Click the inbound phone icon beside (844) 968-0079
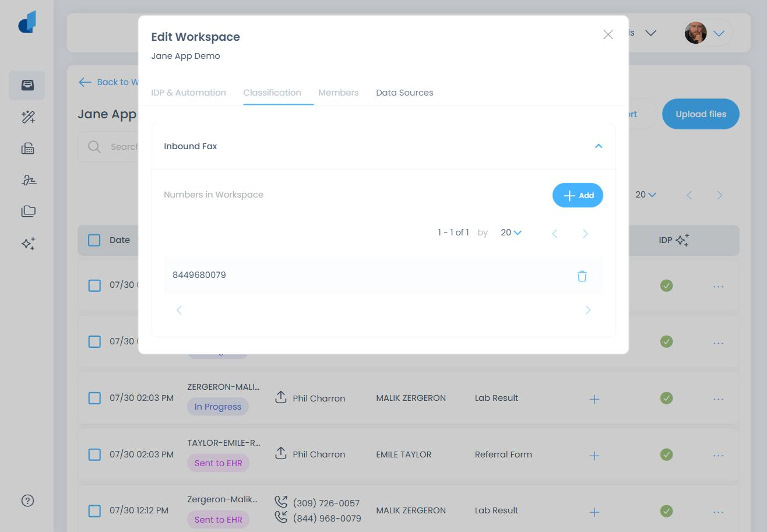 tap(281, 517)
